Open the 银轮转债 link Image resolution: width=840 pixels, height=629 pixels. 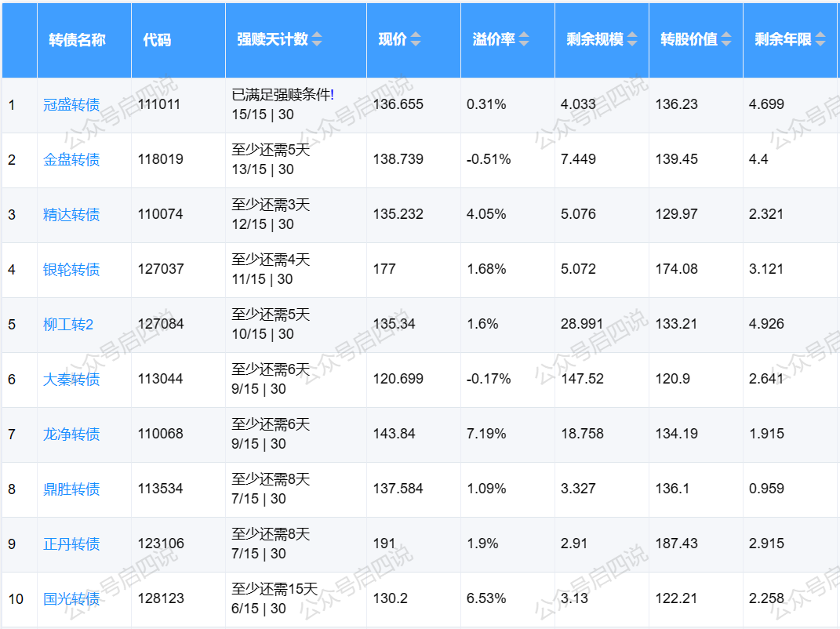[71, 269]
